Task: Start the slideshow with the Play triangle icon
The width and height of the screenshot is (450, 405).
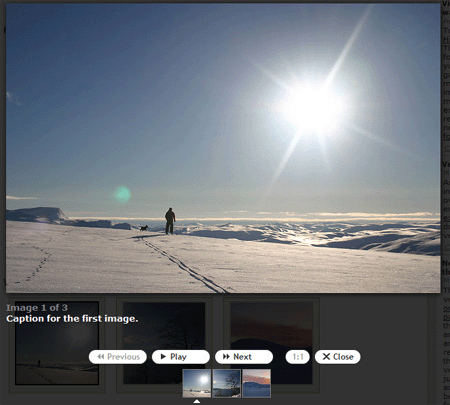Action: 163,357
